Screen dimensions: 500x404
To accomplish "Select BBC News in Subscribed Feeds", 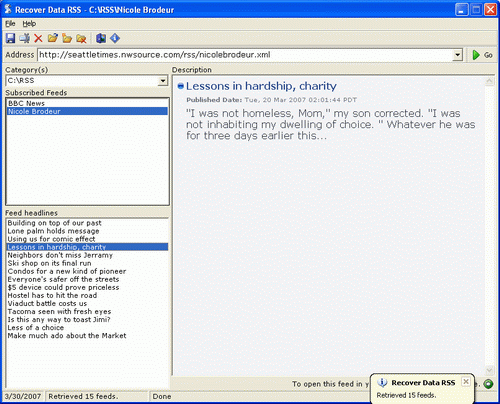I will [x=87, y=103].
